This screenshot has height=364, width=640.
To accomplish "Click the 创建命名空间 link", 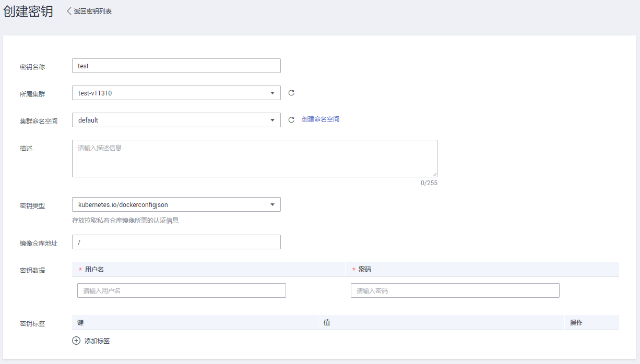I will [x=320, y=119].
